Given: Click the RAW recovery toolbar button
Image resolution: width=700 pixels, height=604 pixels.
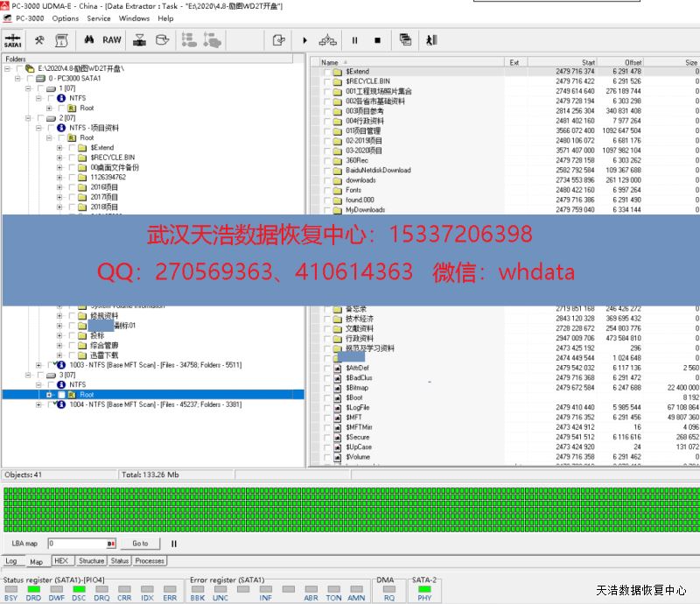Looking at the screenshot, I should pos(112,39).
